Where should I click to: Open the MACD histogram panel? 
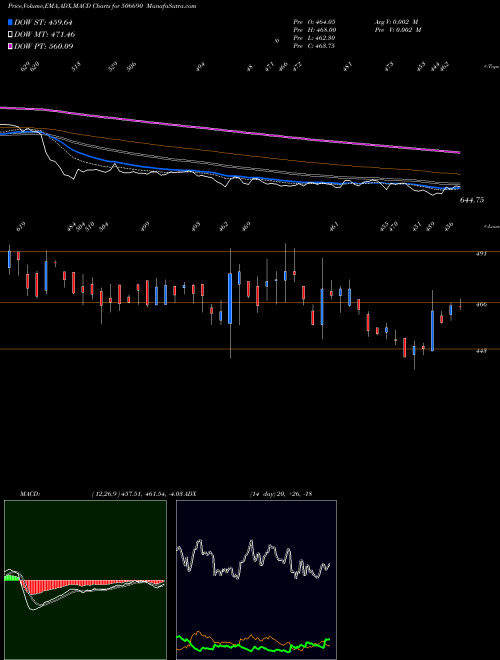coord(85,580)
